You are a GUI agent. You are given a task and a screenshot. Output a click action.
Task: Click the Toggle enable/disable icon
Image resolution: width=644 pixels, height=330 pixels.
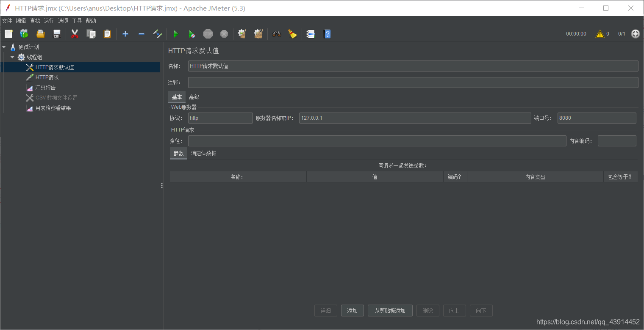tap(158, 34)
